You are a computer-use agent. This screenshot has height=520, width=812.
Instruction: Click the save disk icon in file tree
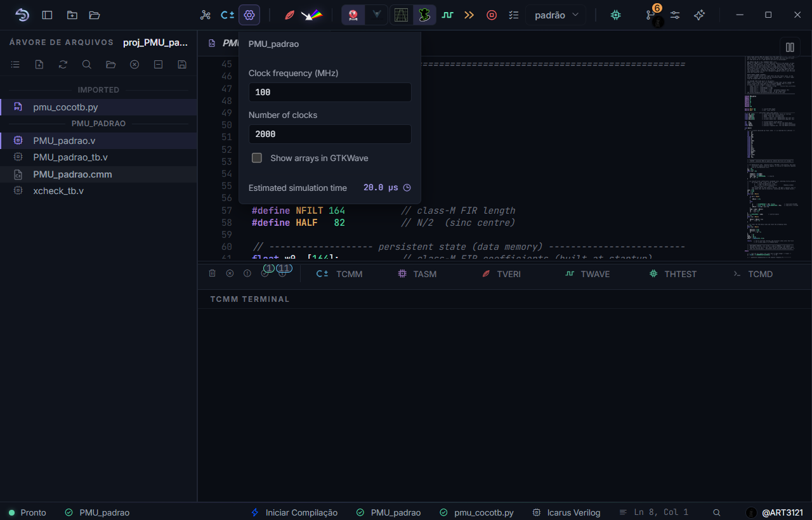coord(182,64)
